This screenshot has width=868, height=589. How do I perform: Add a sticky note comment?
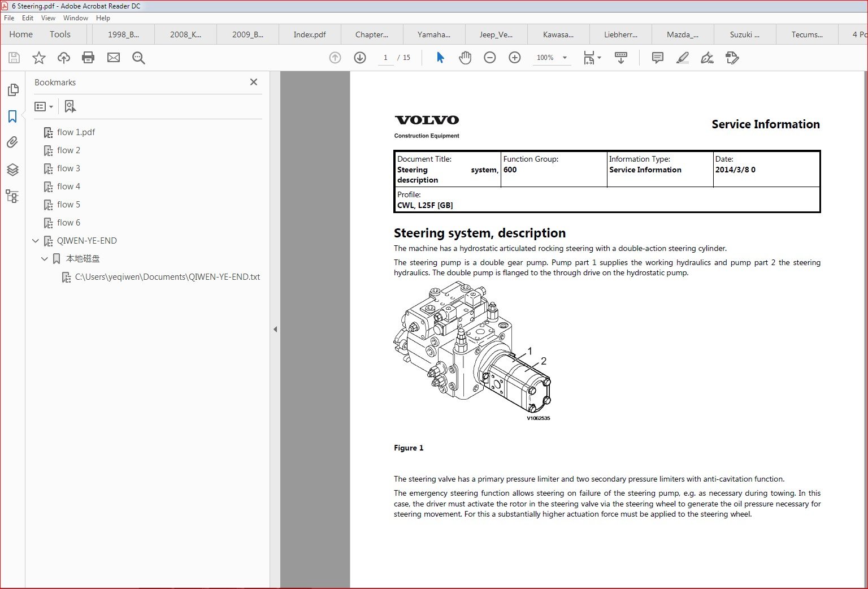(658, 58)
